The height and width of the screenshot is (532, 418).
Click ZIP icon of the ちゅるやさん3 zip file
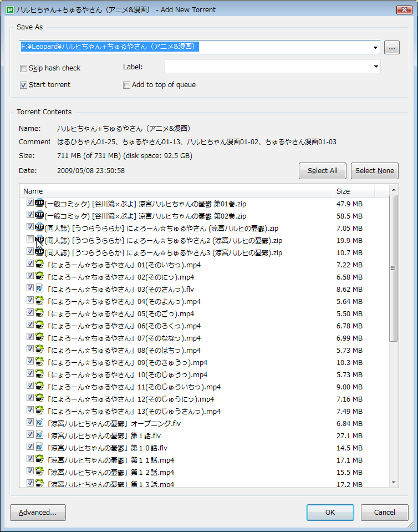[39, 252]
